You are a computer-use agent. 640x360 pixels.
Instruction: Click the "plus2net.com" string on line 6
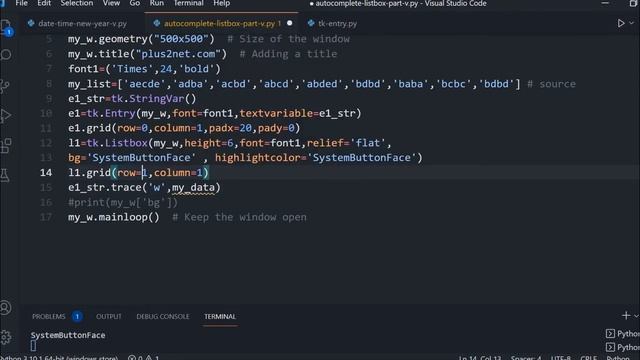[181, 54]
